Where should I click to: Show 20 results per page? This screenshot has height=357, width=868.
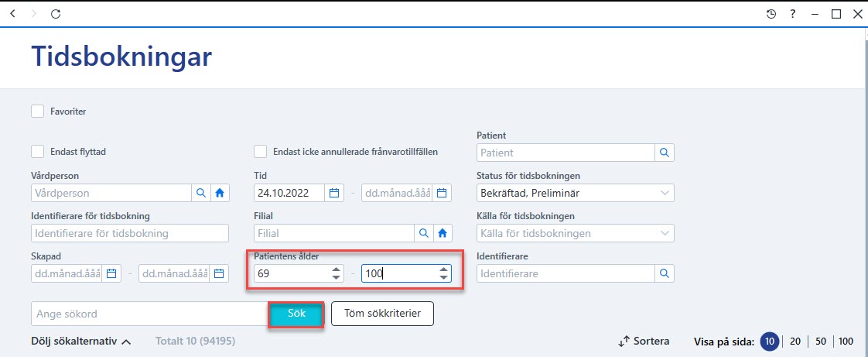(795, 342)
